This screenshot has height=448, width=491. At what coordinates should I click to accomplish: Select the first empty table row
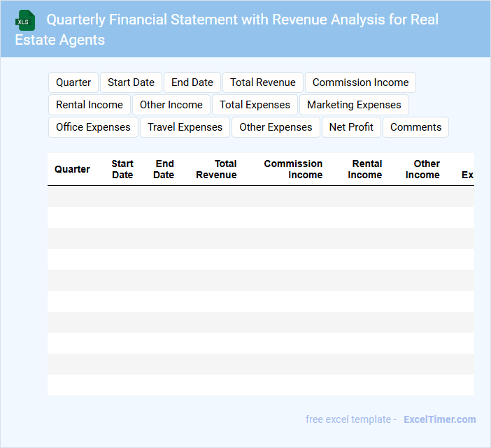[x=260, y=196]
